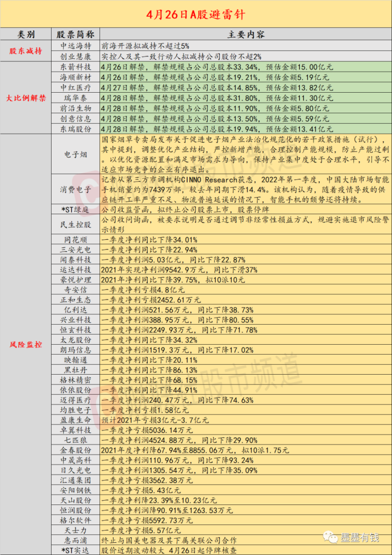Click the '消费电子' sector cell
The height and width of the screenshot is (555, 392).
[x=76, y=189]
